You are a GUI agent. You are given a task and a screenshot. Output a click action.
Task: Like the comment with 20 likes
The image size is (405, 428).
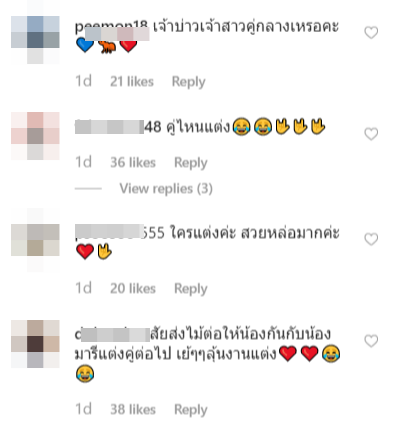371,239
